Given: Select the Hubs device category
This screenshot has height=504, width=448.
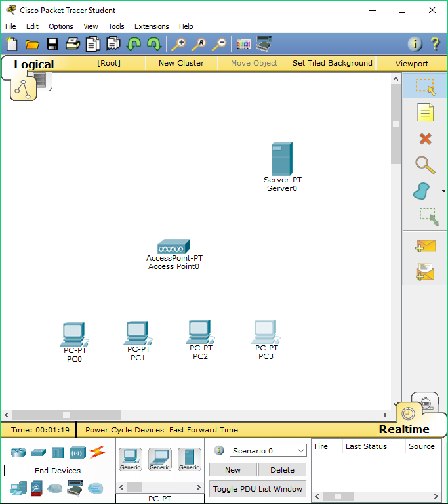Looking at the screenshot, I should [x=58, y=453].
